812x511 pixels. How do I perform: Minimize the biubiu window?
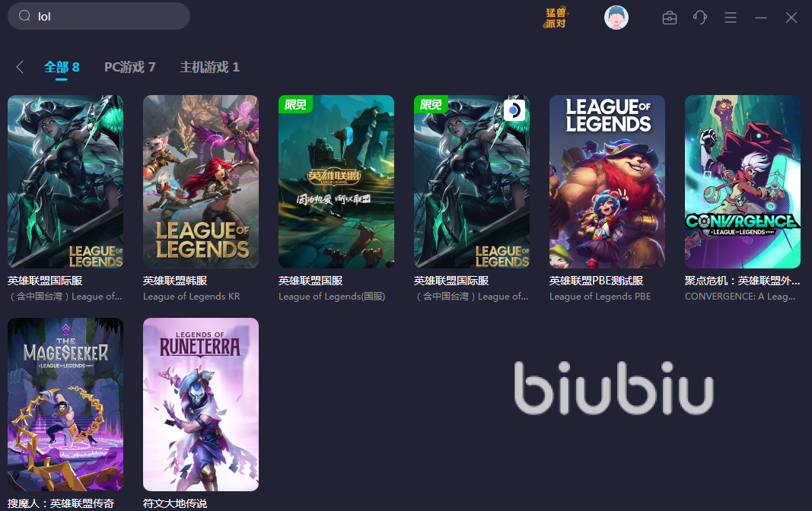761,17
